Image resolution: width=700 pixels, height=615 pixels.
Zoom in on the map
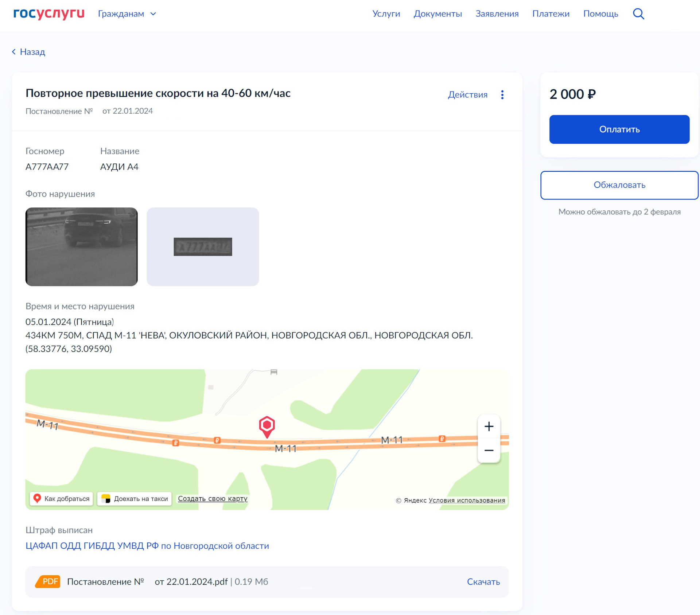pos(489,427)
